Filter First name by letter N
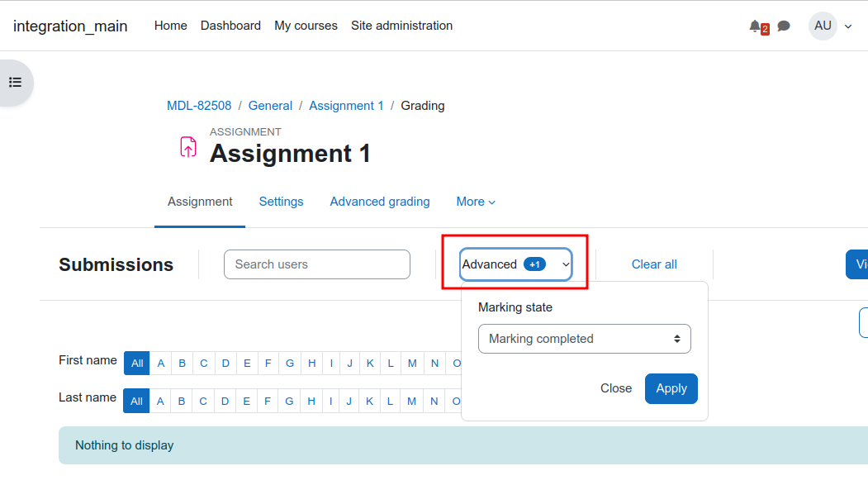The image size is (868, 485). [434, 364]
